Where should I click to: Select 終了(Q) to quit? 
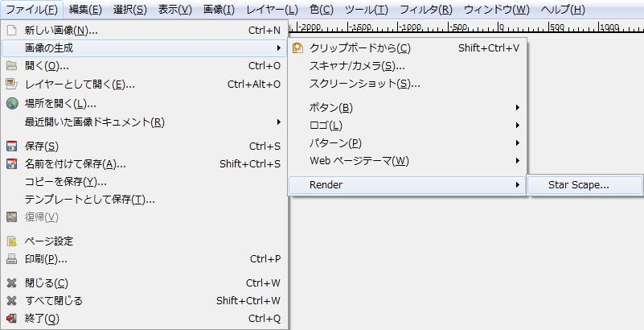coord(145,319)
